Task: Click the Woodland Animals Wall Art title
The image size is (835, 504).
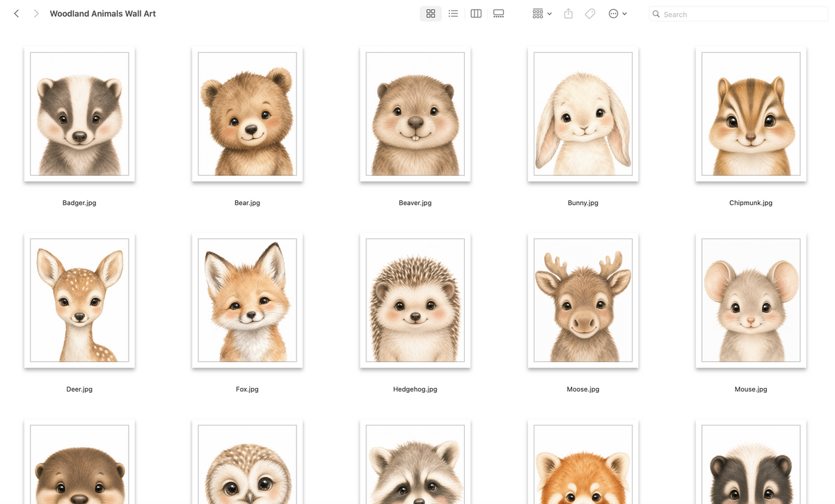Action: [103, 14]
